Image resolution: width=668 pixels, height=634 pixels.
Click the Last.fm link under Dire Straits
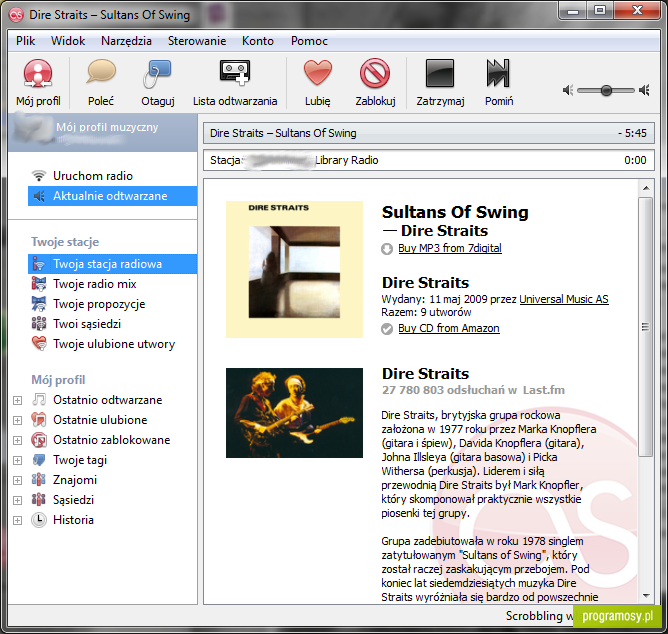pyautogui.click(x=544, y=390)
